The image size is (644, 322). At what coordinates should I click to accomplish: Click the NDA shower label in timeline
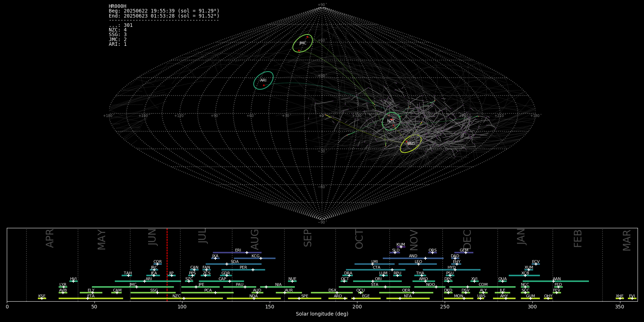(253, 296)
